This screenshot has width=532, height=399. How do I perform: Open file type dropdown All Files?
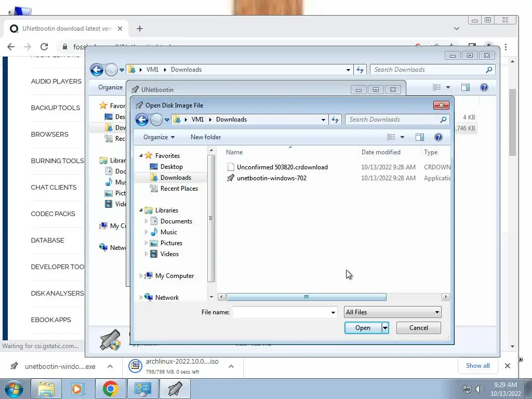pos(393,312)
